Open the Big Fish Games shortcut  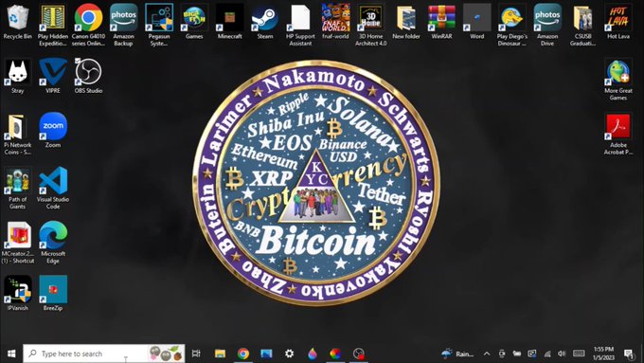(x=194, y=22)
